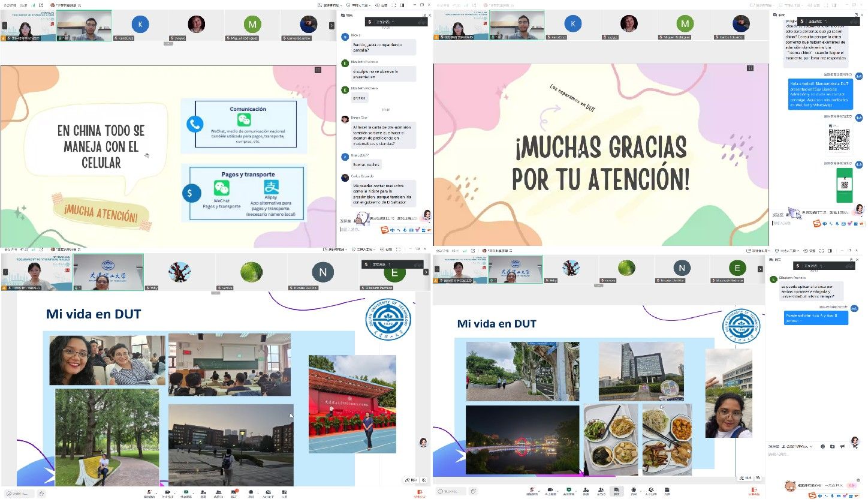Click the microphone icon in bottom-left meeting toolbar
Viewport: 868px width, 502px height.
[x=148, y=492]
